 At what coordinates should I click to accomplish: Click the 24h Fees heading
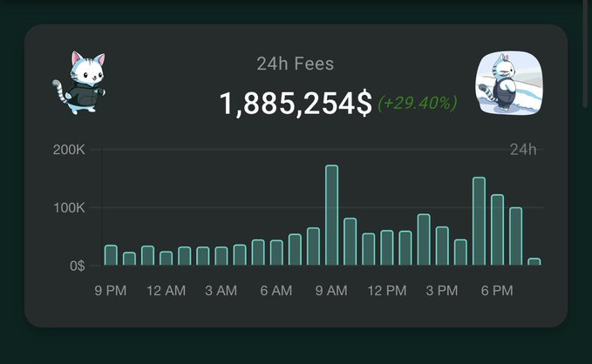296,64
